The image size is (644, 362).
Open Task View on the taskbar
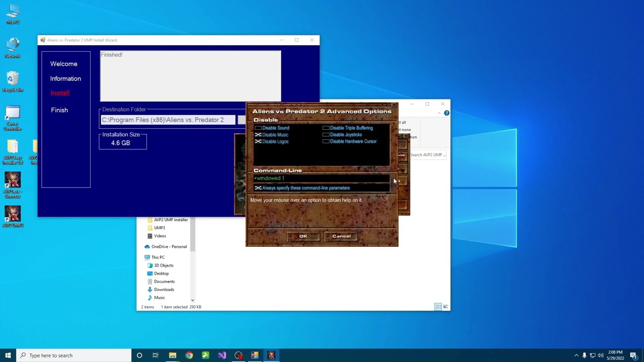coord(155,355)
